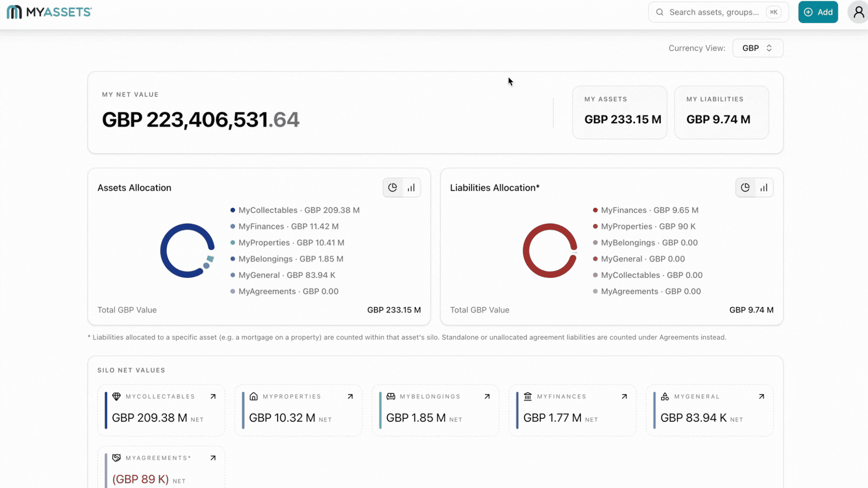Screen dimensions: 868x488
Task: Select MyGeneral · GBP 83.94 K legend entry
Action: [x=283, y=275]
